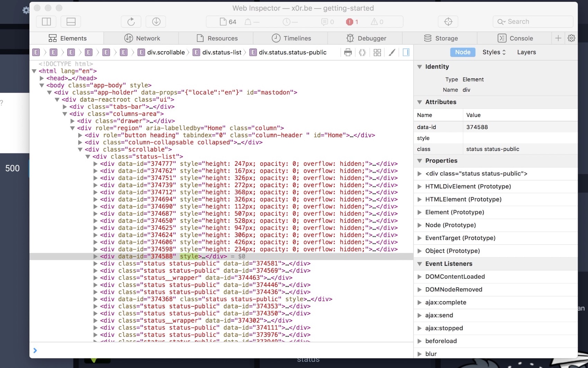Open the Timelines tab
The image size is (588, 368).
(291, 38)
